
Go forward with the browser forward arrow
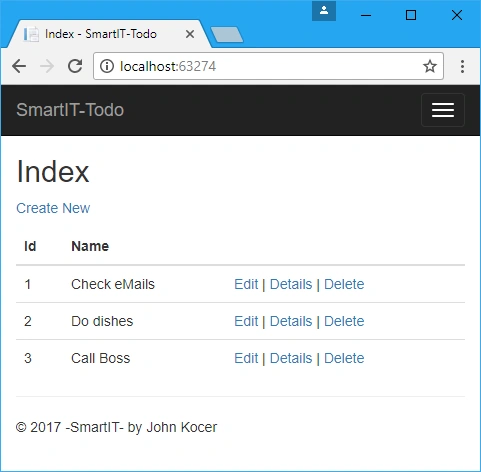47,66
